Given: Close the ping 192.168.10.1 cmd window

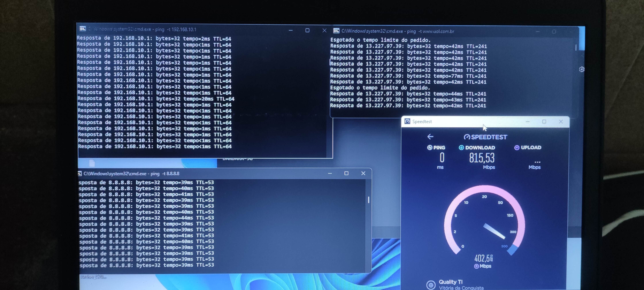Looking at the screenshot, I should click(324, 30).
